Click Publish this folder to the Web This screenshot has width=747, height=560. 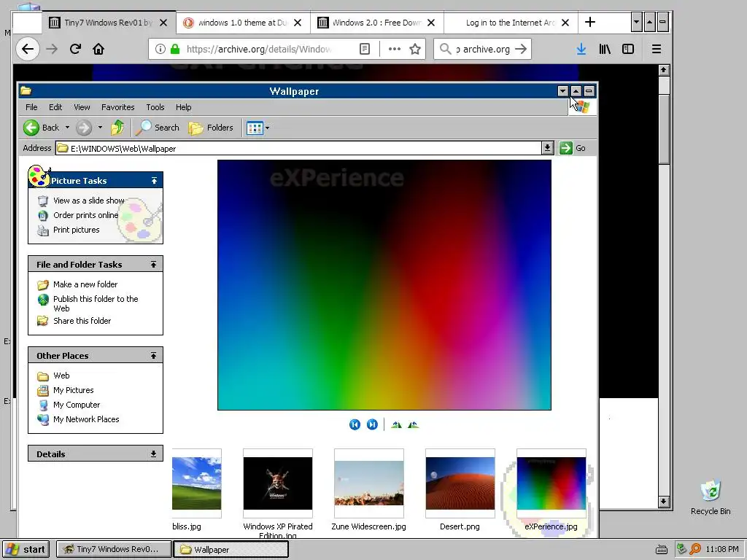coord(96,303)
